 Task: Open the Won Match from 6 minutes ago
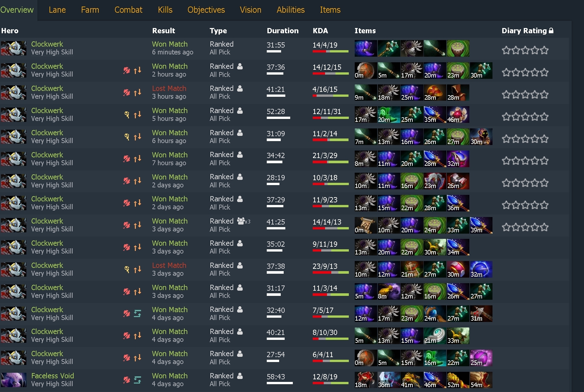(170, 44)
